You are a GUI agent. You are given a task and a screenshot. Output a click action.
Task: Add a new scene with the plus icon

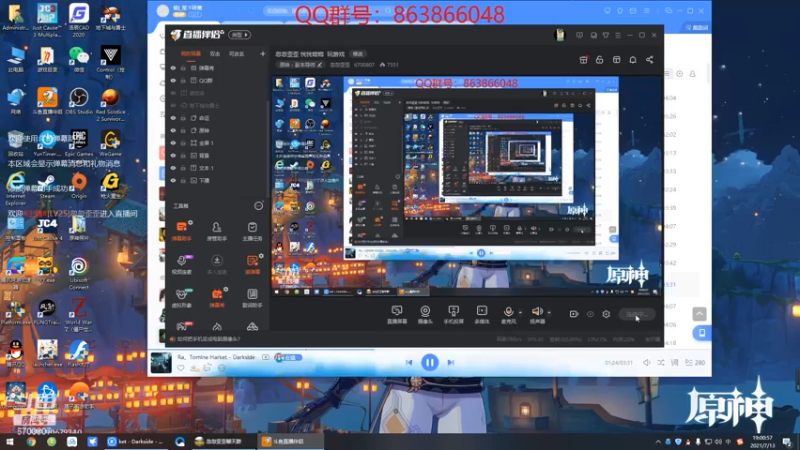click(263, 54)
